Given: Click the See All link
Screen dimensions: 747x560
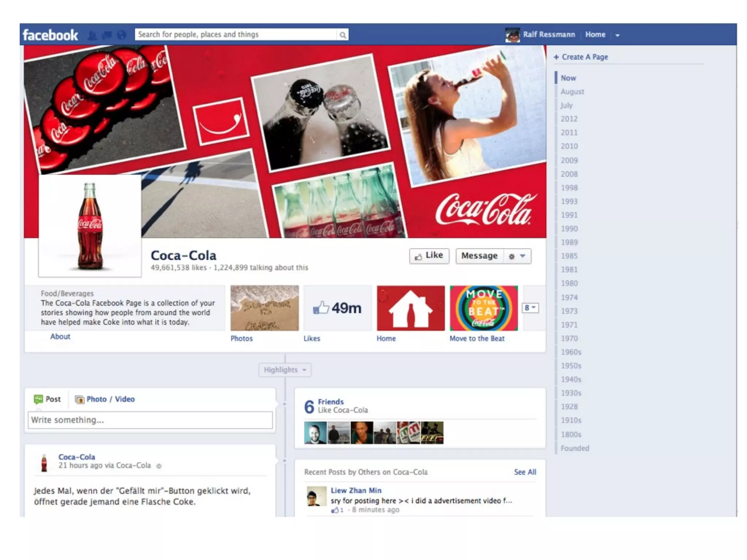Looking at the screenshot, I should pyautogui.click(x=525, y=472).
